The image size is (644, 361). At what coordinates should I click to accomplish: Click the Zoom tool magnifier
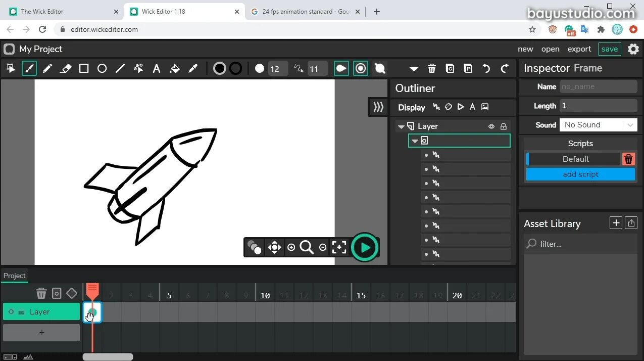tap(307, 247)
